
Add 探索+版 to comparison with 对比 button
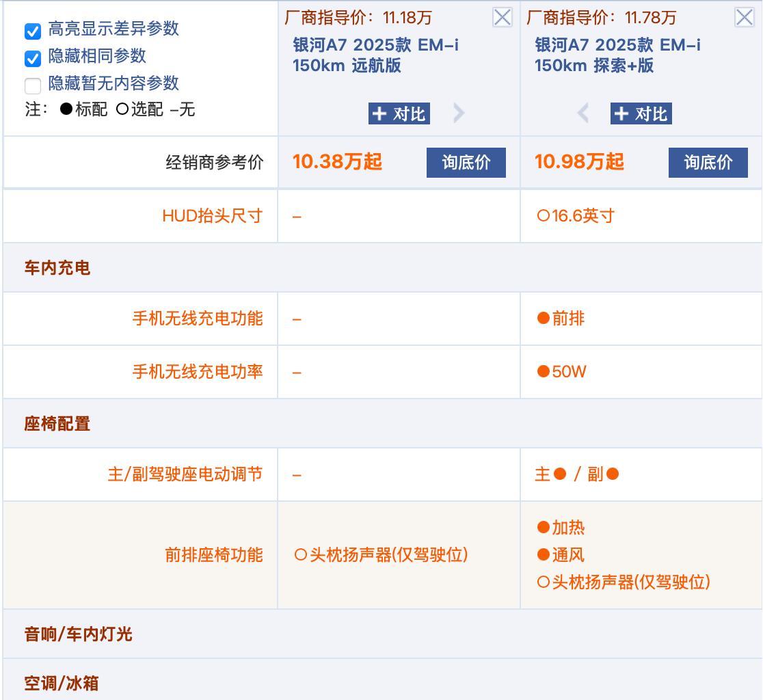641,114
